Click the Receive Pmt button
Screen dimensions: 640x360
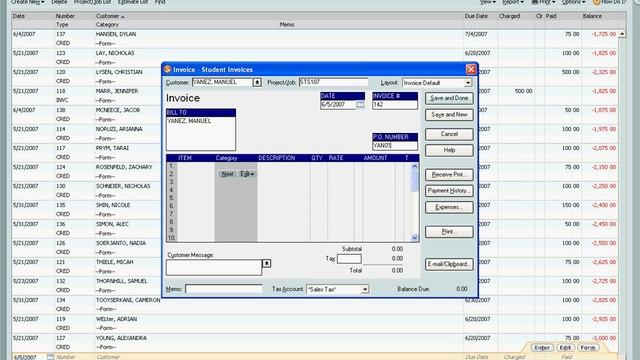point(449,175)
